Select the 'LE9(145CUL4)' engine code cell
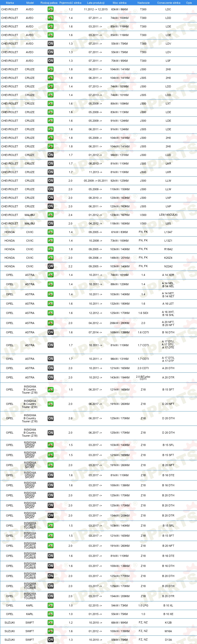Image resolution: width=197 pixels, height=644 pixels. (x=168, y=215)
